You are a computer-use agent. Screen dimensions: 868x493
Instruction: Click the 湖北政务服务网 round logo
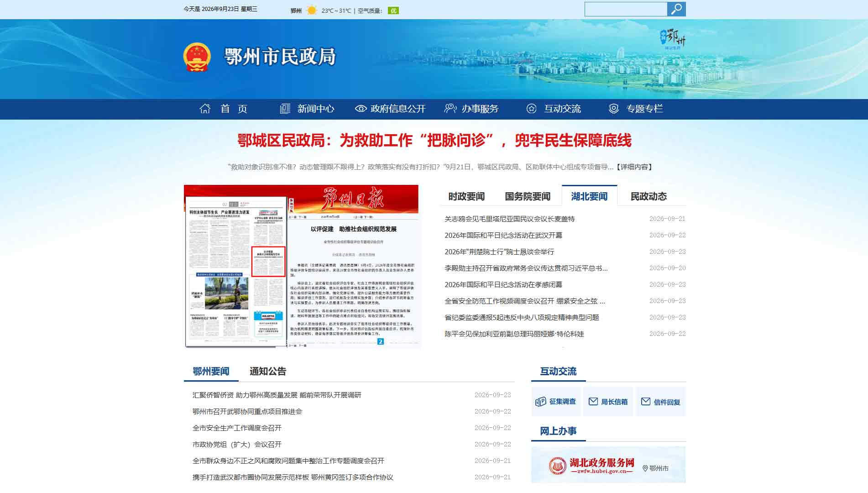point(557,466)
